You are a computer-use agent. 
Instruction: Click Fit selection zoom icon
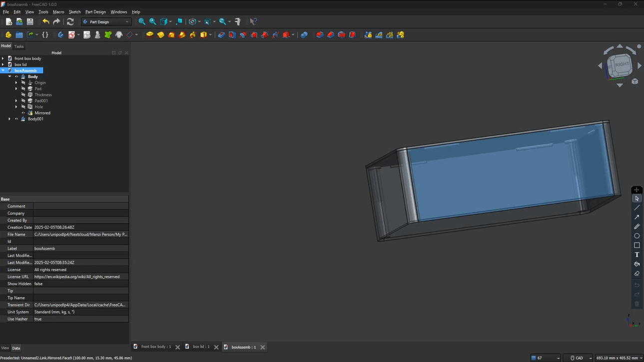[153, 22]
